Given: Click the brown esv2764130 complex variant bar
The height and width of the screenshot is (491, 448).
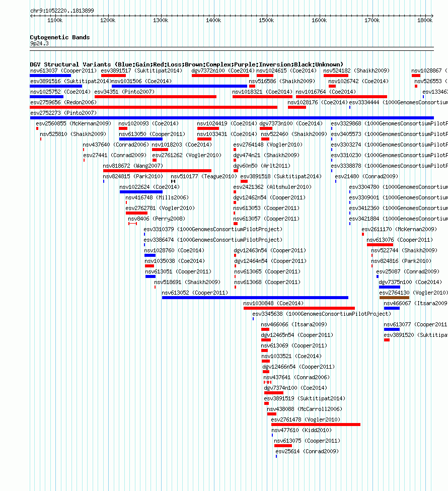Looking at the screenshot, I should 394,298.
